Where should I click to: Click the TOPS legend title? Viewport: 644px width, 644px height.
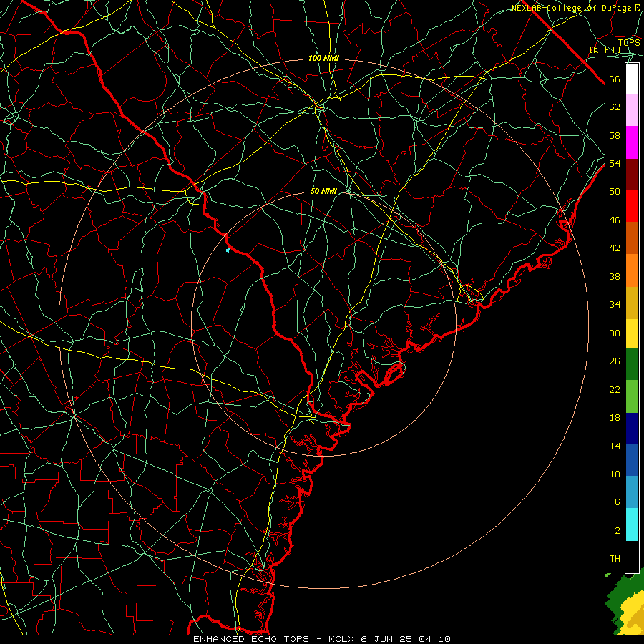pyautogui.click(x=629, y=43)
